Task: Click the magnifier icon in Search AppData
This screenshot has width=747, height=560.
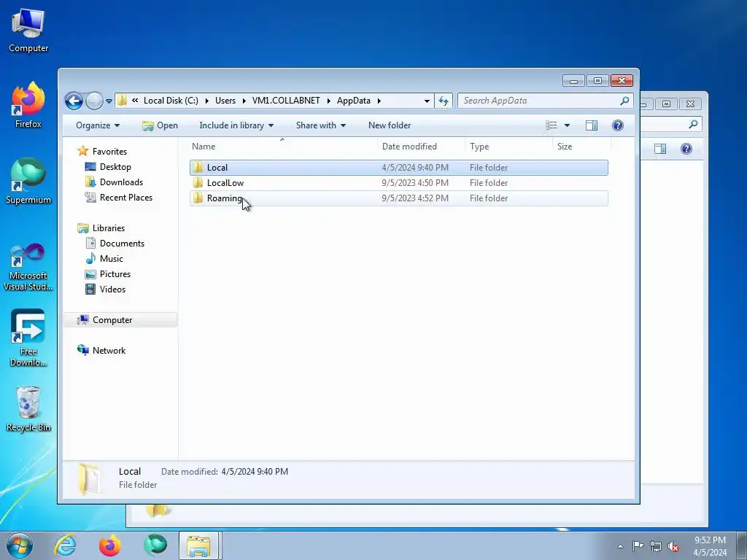Action: pyautogui.click(x=624, y=101)
